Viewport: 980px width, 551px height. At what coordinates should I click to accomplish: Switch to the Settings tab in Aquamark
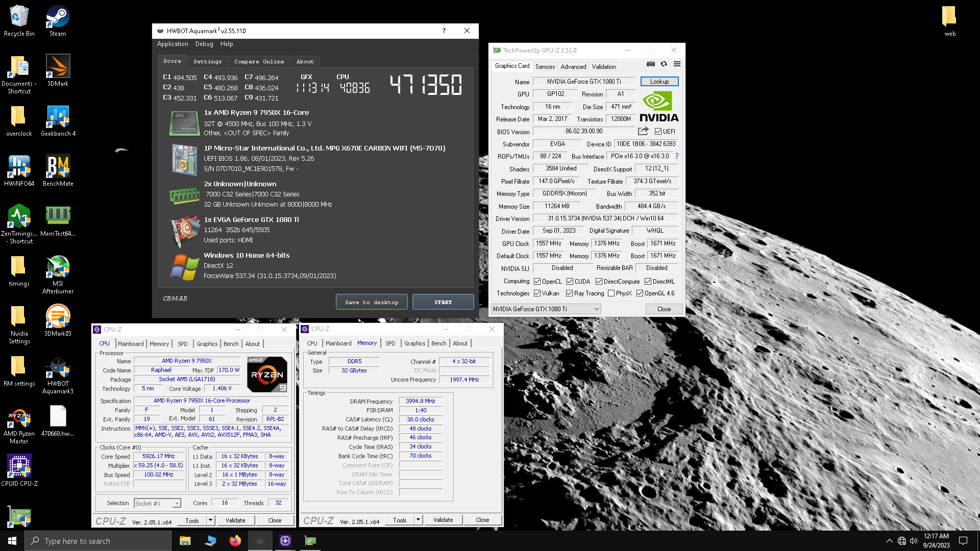click(208, 61)
